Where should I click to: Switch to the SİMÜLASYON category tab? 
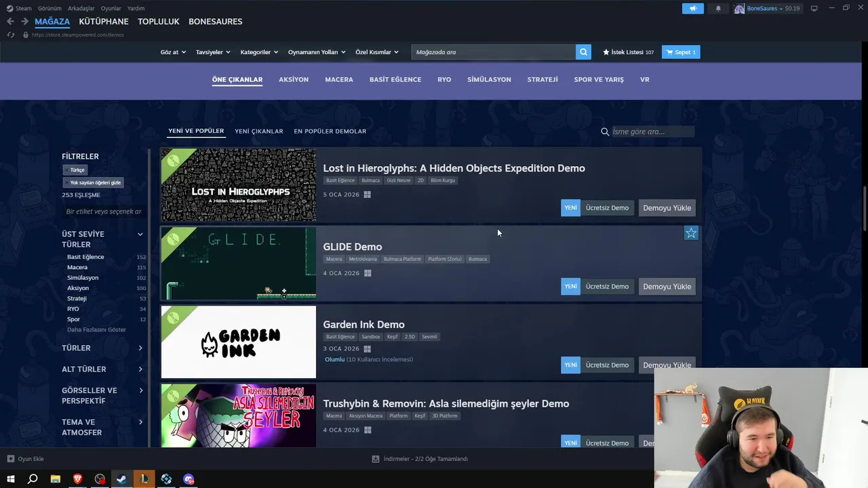pos(489,79)
